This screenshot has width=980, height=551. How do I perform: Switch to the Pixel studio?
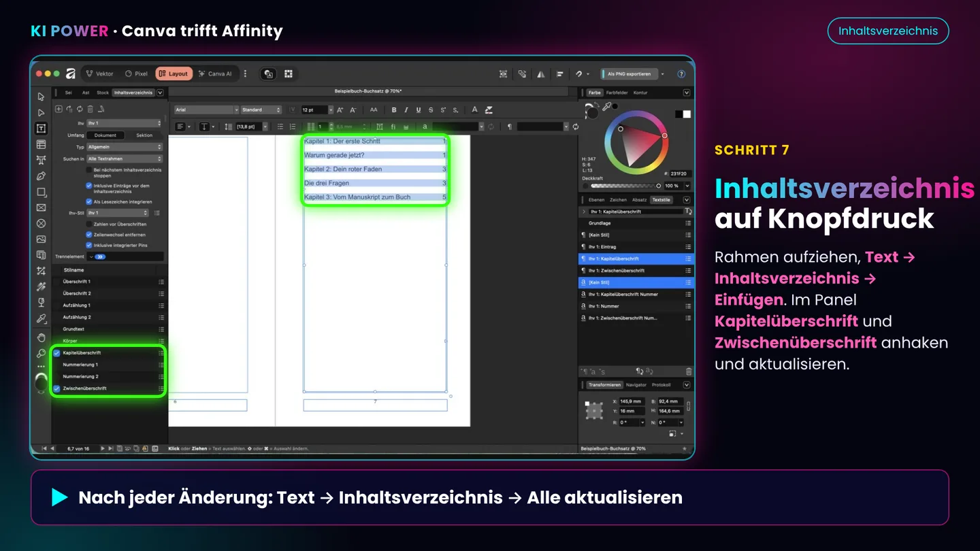click(x=136, y=73)
